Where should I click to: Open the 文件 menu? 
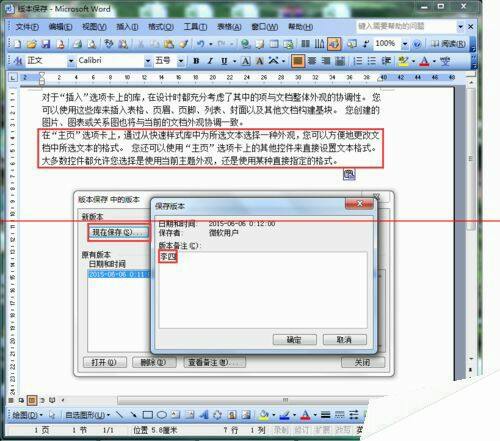click(x=27, y=27)
